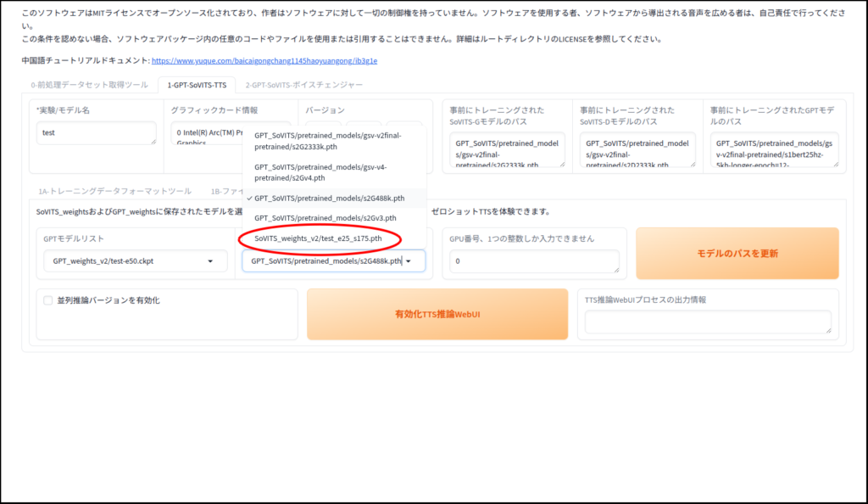
Task: Click the 実験/モデル名 text field
Action: (96, 133)
